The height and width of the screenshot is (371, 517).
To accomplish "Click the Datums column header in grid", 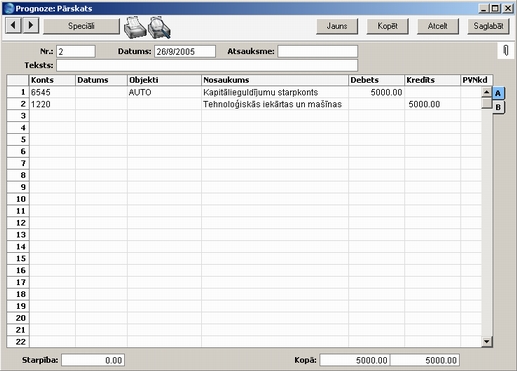I will tap(102, 80).
